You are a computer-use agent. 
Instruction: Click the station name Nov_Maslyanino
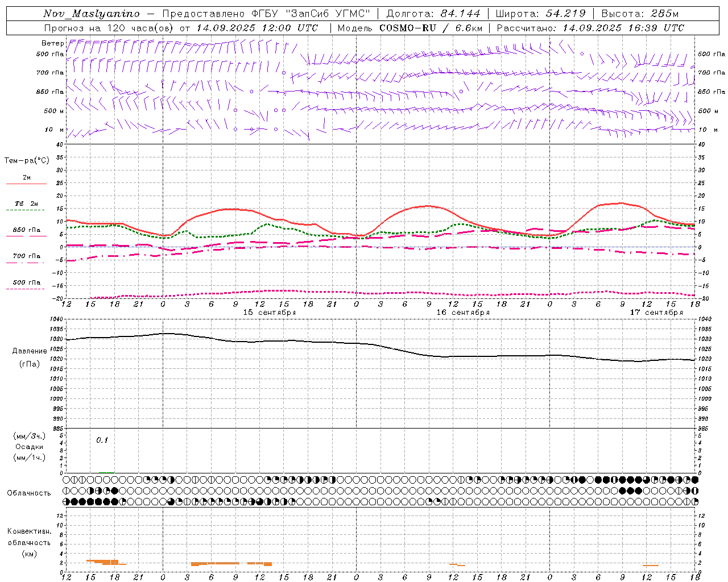pos(92,14)
